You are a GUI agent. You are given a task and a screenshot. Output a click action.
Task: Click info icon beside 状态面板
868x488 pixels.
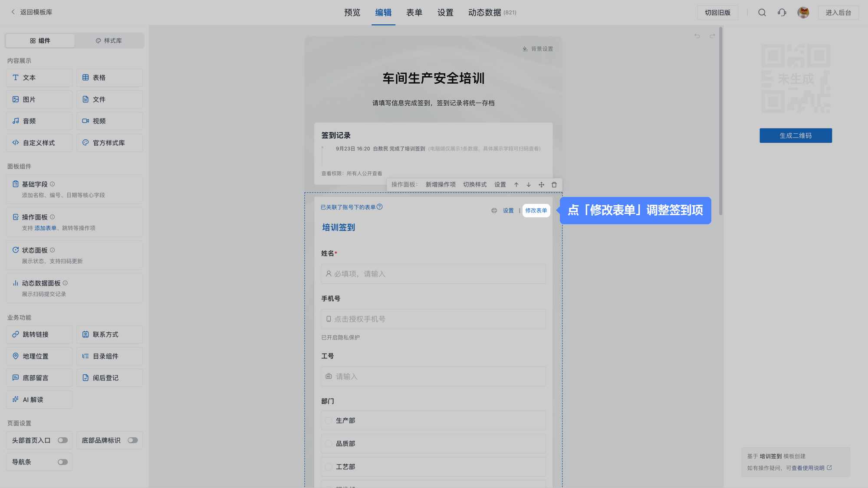pos(53,250)
